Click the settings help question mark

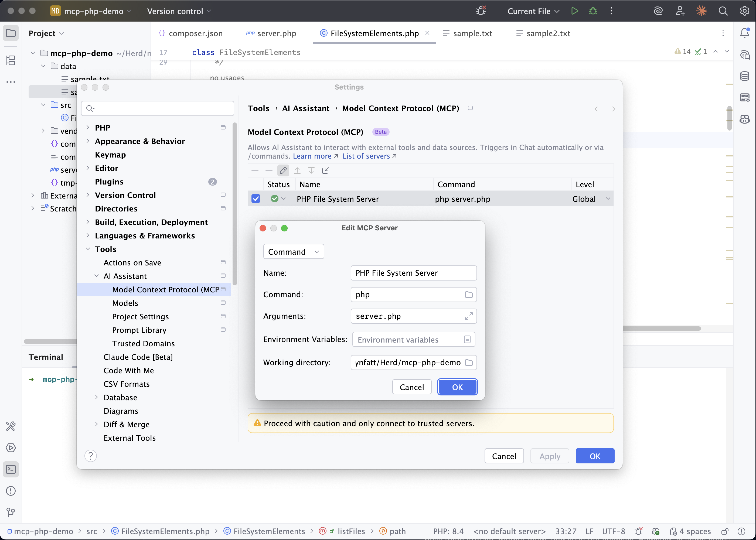(90, 456)
